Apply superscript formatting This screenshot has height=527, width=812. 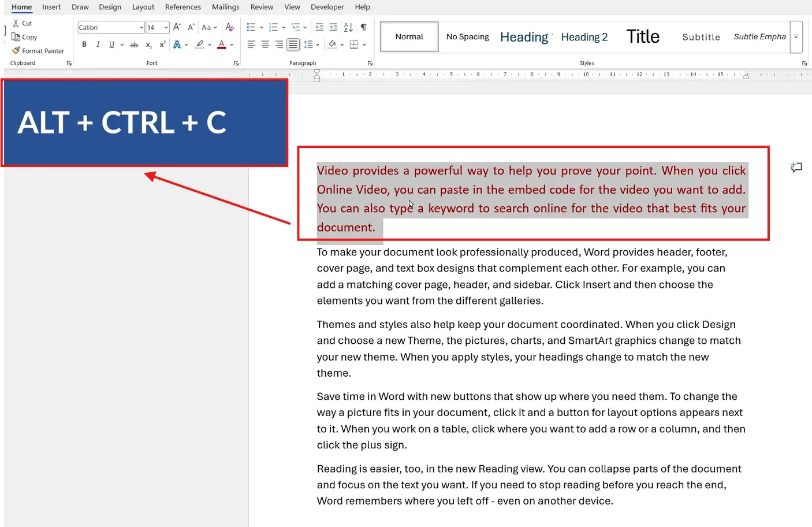tap(162, 44)
